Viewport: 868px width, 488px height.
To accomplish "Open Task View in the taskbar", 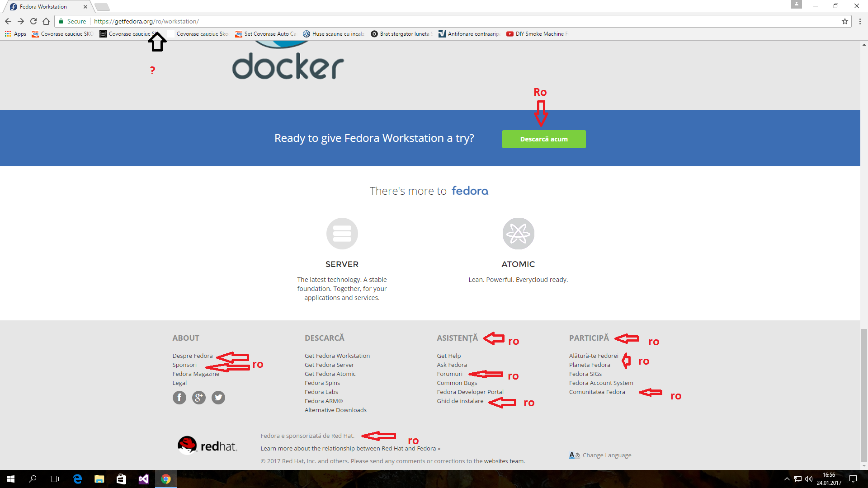I will coord(54,479).
